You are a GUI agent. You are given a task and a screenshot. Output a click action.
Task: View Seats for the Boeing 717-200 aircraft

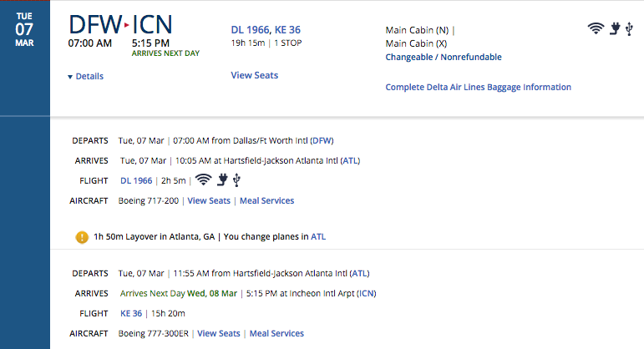pyautogui.click(x=209, y=200)
